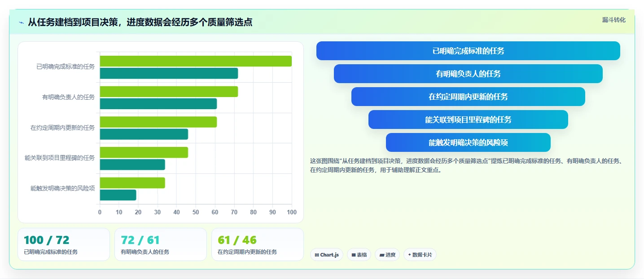Click the x-axis tick label 50
The height and width of the screenshot is (279, 644).
196,212
